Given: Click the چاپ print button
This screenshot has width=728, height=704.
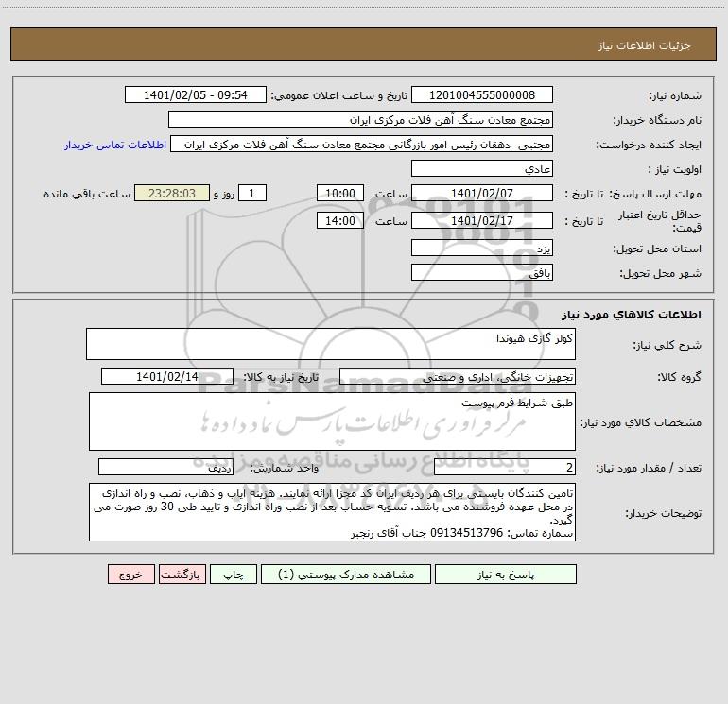Looking at the screenshot, I should 234,574.
